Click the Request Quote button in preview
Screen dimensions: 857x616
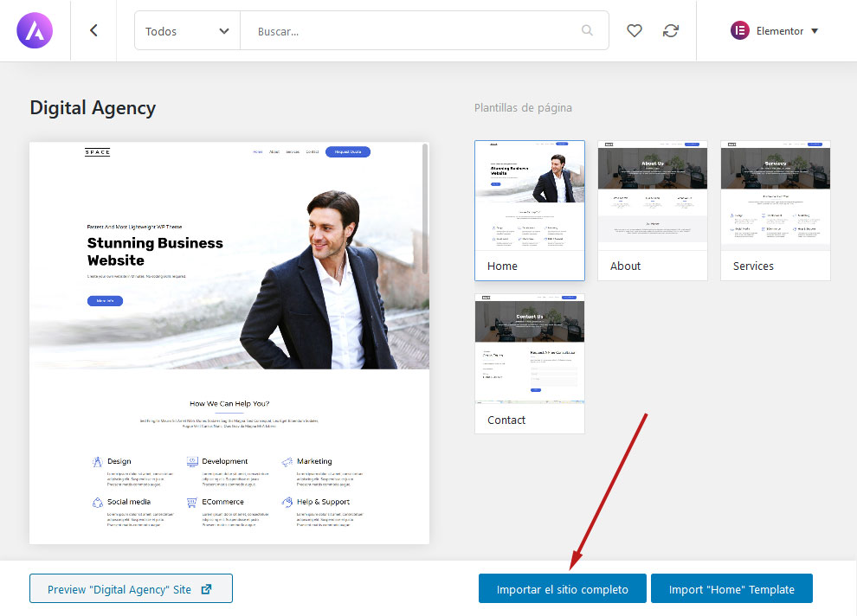(x=347, y=152)
